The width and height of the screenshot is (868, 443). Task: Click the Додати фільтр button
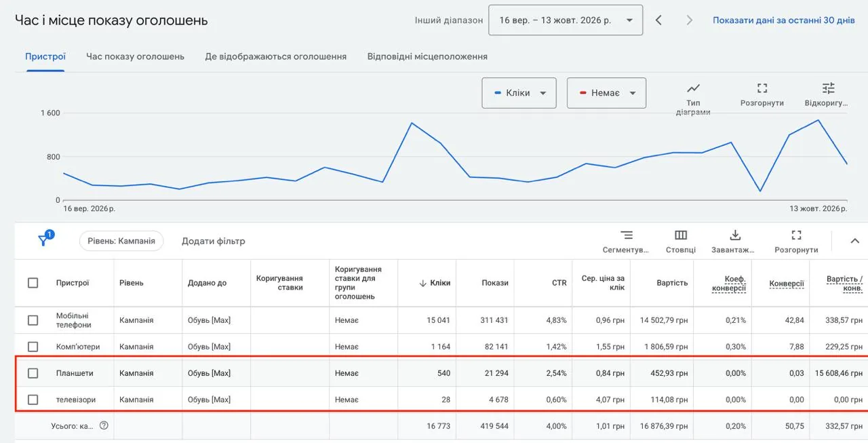pyautogui.click(x=214, y=241)
